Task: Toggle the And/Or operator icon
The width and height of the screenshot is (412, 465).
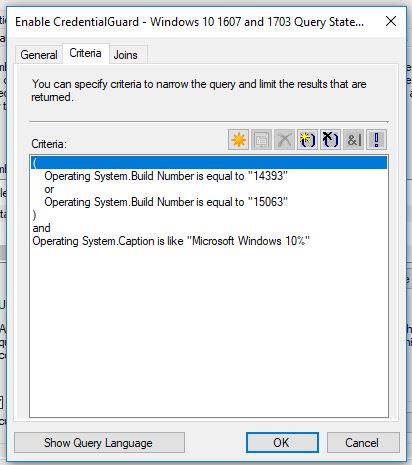Action: [353, 140]
